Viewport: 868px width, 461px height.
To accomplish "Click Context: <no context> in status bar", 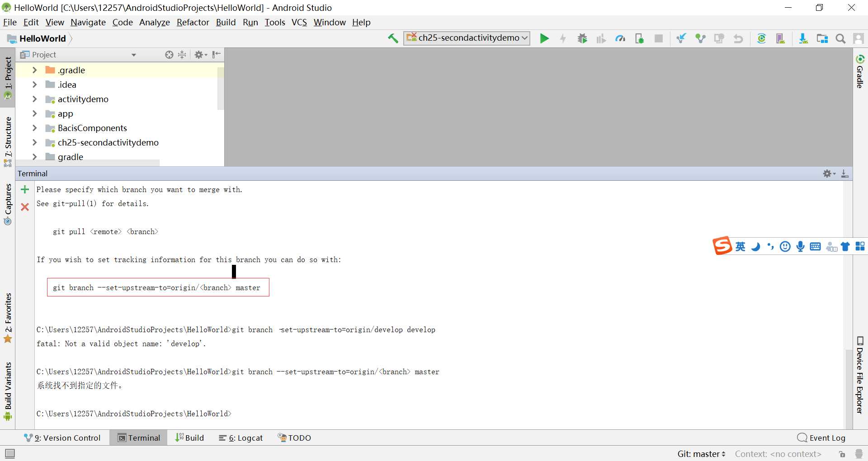I will point(778,454).
